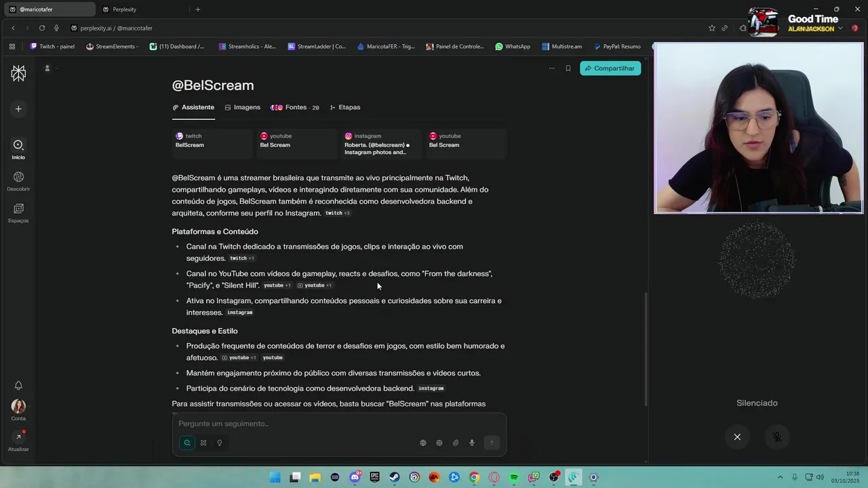The image size is (868, 488).
Task: Start a new thread with plus icon
Action: pyautogui.click(x=18, y=108)
